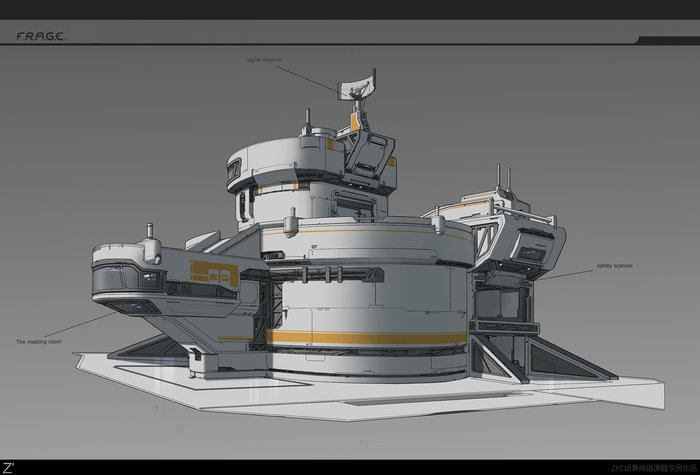Select the 'safety scanner' annotation label

[x=615, y=266]
